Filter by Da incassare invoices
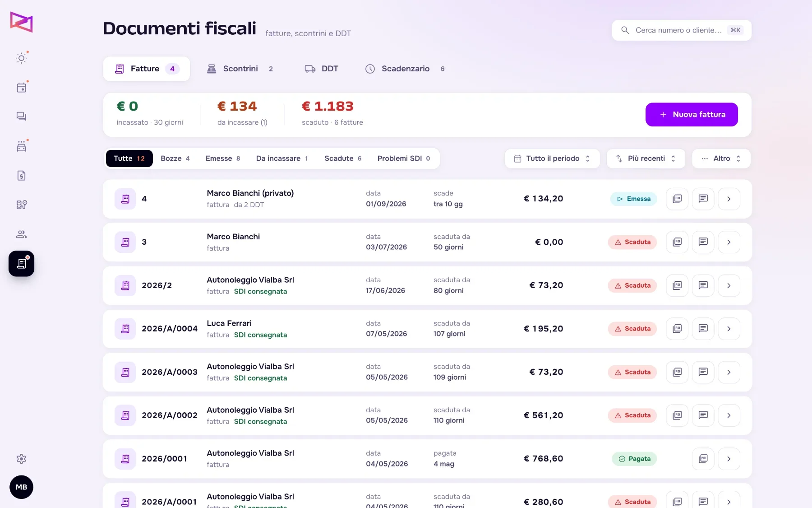This screenshot has height=508, width=812. 282,158
